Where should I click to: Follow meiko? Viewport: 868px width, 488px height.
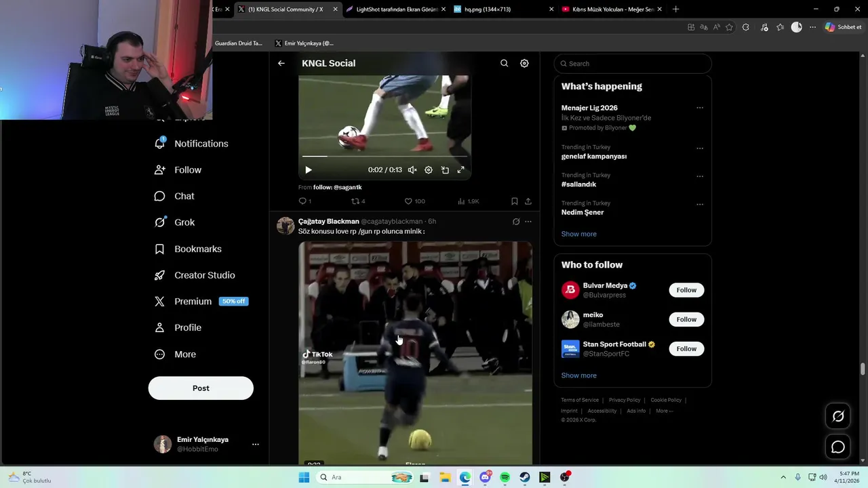pyautogui.click(x=686, y=319)
